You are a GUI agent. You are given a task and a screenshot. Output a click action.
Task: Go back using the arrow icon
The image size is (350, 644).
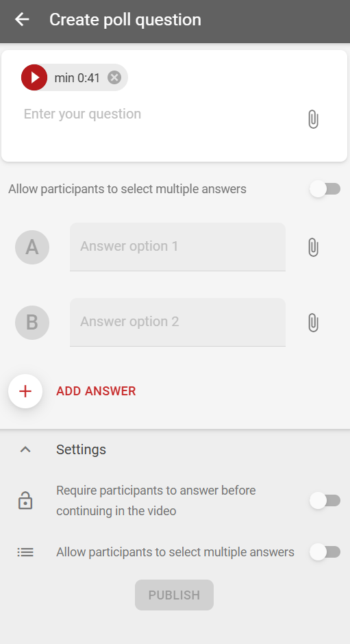22,19
